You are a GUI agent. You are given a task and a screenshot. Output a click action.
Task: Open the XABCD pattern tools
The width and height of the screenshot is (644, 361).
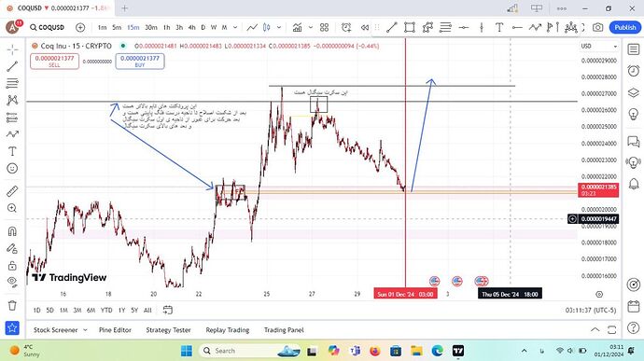point(12,100)
